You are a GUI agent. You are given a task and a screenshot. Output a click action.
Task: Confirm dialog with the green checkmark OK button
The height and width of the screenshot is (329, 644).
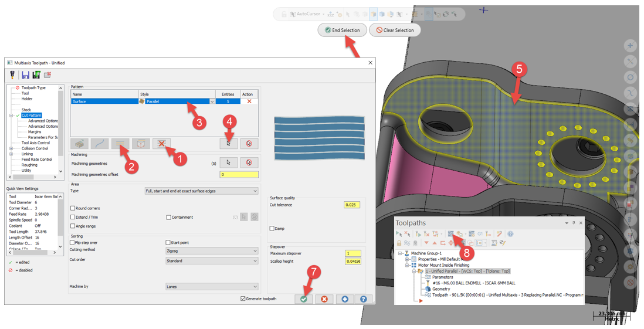pyautogui.click(x=303, y=299)
